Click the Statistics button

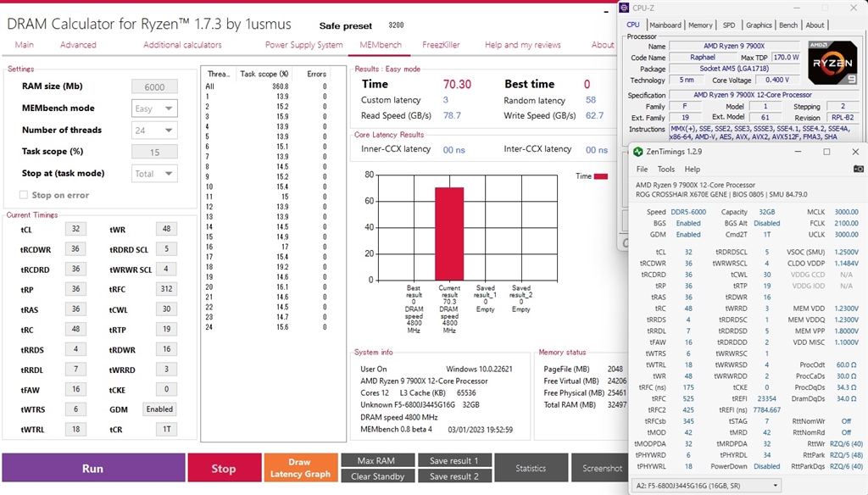(531, 468)
